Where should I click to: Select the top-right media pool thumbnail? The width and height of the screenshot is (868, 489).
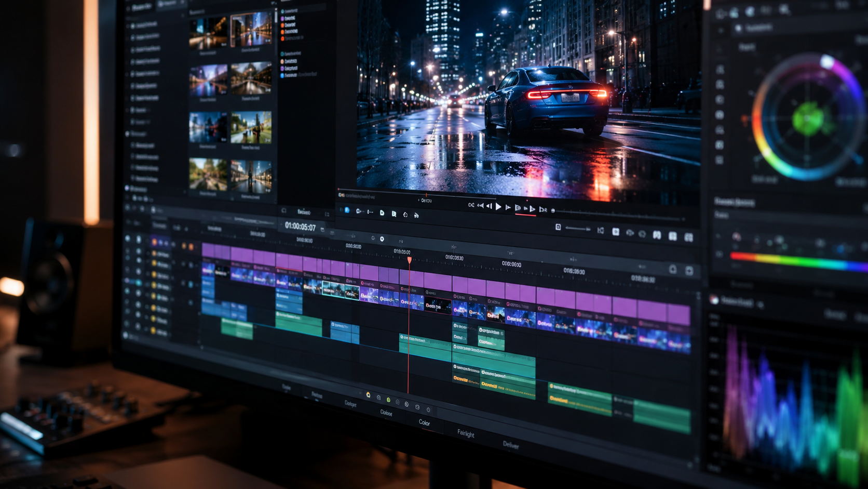click(x=251, y=30)
